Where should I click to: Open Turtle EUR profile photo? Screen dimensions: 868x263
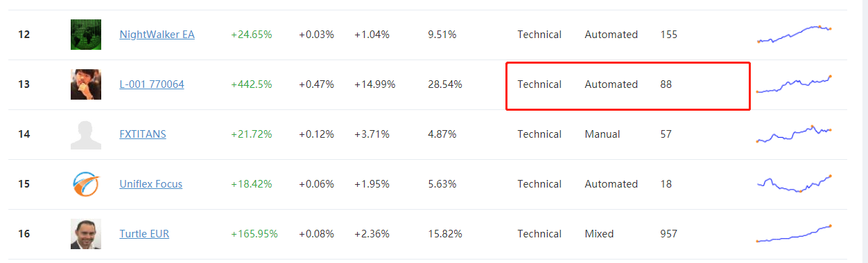[x=86, y=234]
